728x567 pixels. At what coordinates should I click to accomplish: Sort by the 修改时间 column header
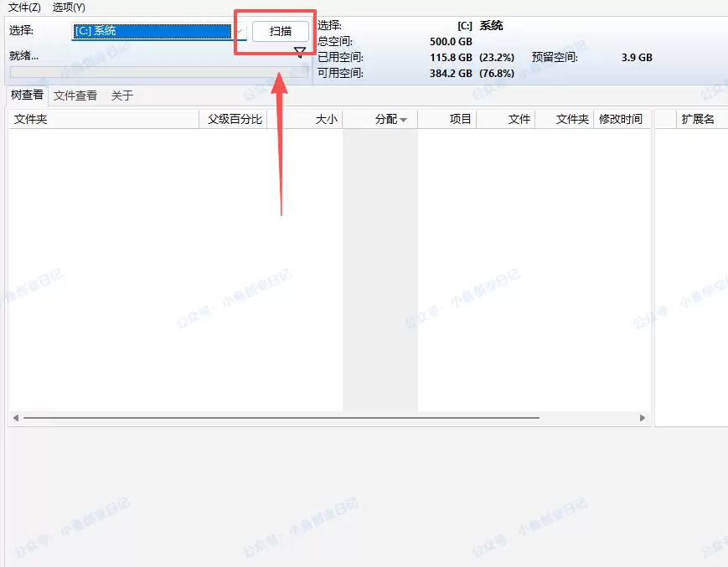(x=622, y=118)
